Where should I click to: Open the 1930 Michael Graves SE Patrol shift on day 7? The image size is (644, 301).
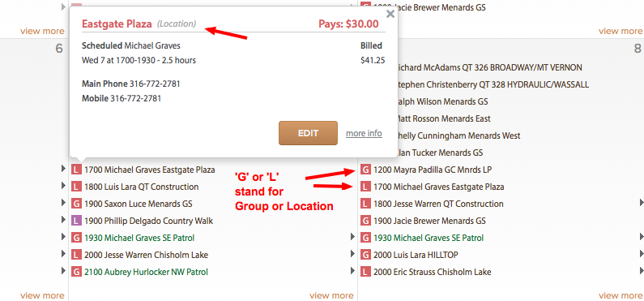139,238
